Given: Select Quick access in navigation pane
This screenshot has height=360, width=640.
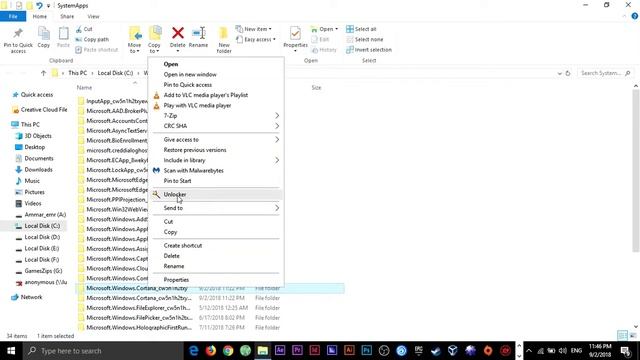Looking at the screenshot, I should (x=36, y=95).
